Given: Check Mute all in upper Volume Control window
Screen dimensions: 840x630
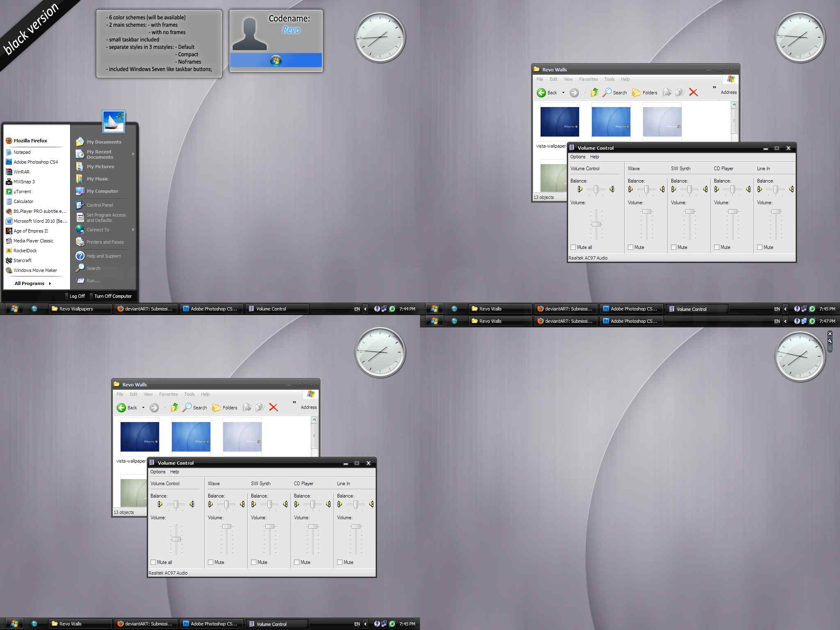Looking at the screenshot, I should click(x=573, y=247).
